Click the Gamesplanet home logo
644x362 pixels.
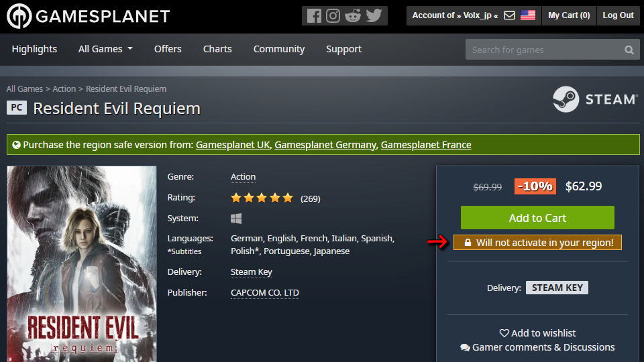click(x=88, y=16)
